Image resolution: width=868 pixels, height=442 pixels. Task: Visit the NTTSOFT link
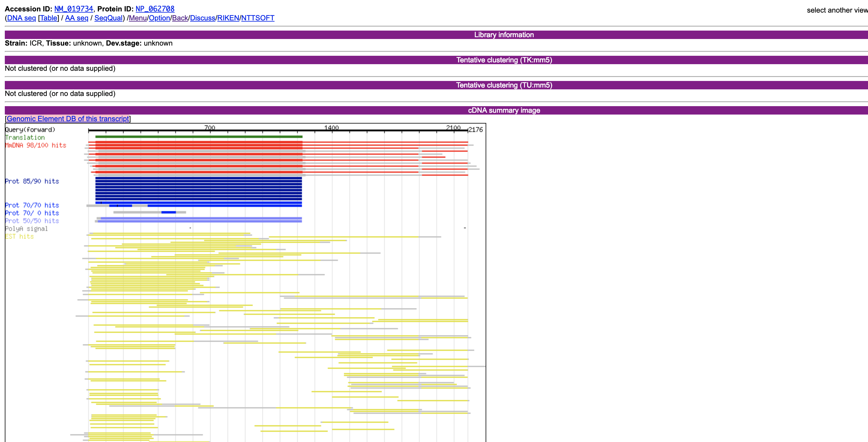coord(258,18)
